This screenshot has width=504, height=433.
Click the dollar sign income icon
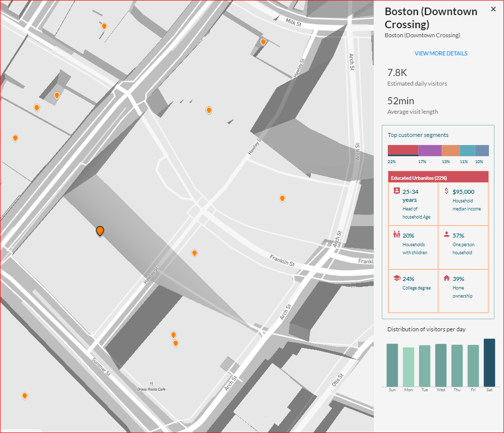click(446, 191)
